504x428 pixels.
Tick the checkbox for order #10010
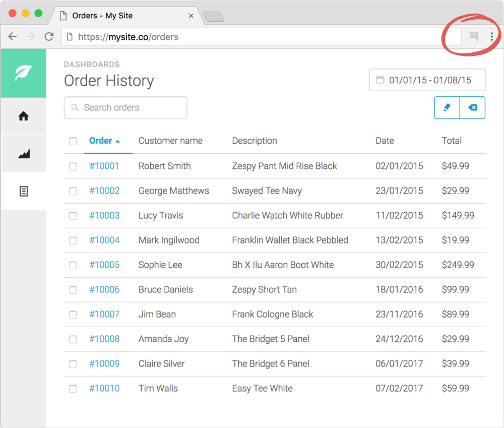73,389
